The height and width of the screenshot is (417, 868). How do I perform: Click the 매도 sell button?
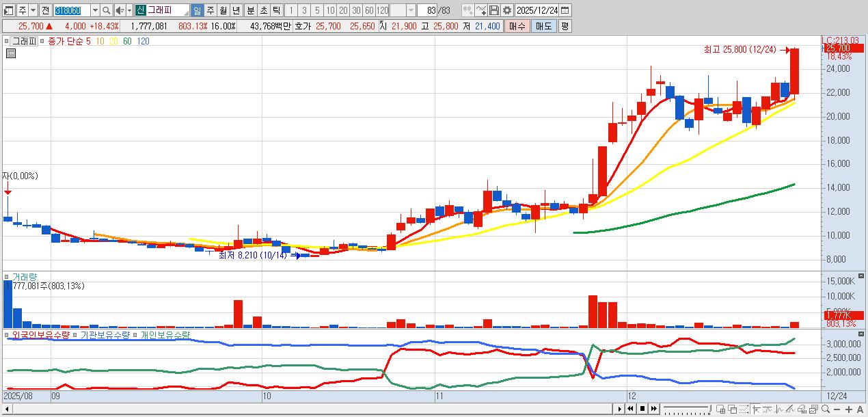coord(544,26)
